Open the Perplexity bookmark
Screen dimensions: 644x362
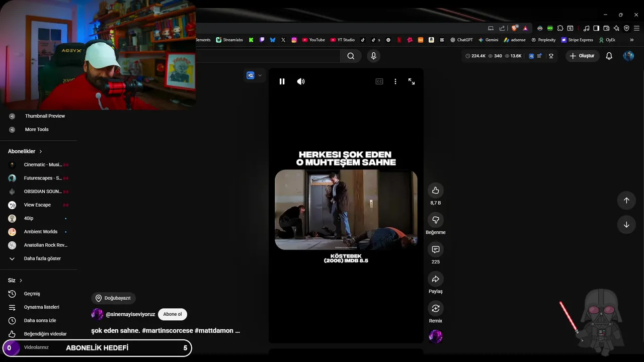(x=543, y=40)
